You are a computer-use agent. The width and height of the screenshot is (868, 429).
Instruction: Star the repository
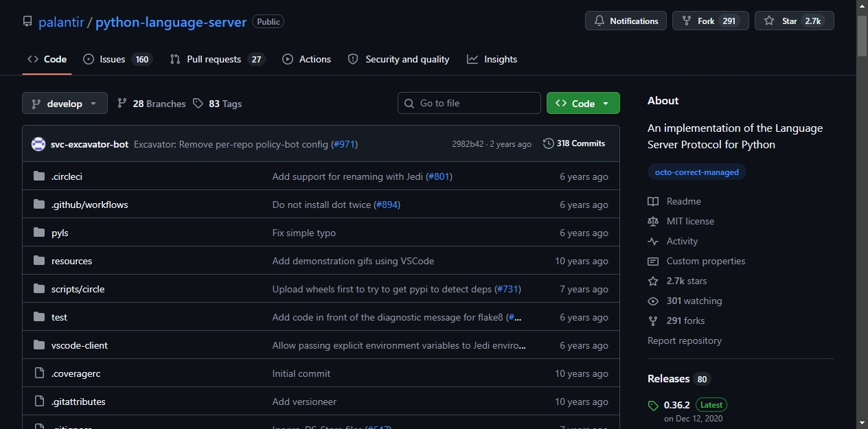pyautogui.click(x=794, y=21)
